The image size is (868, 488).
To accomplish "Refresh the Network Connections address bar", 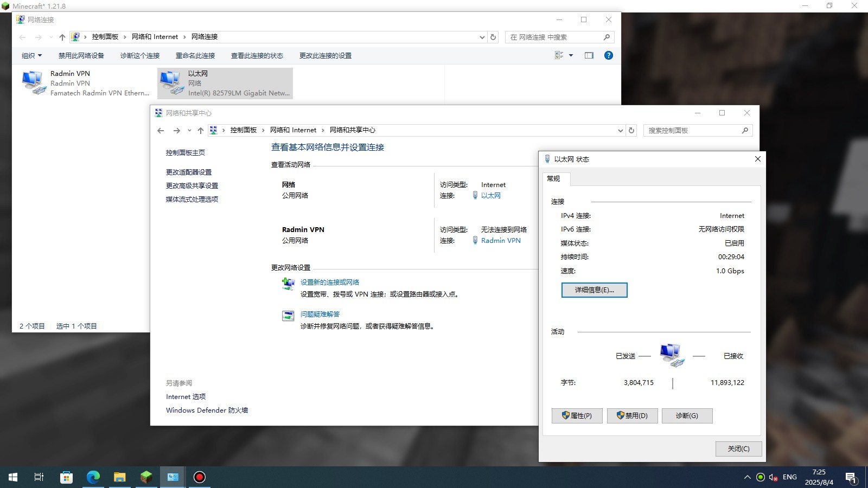I will pos(493,37).
